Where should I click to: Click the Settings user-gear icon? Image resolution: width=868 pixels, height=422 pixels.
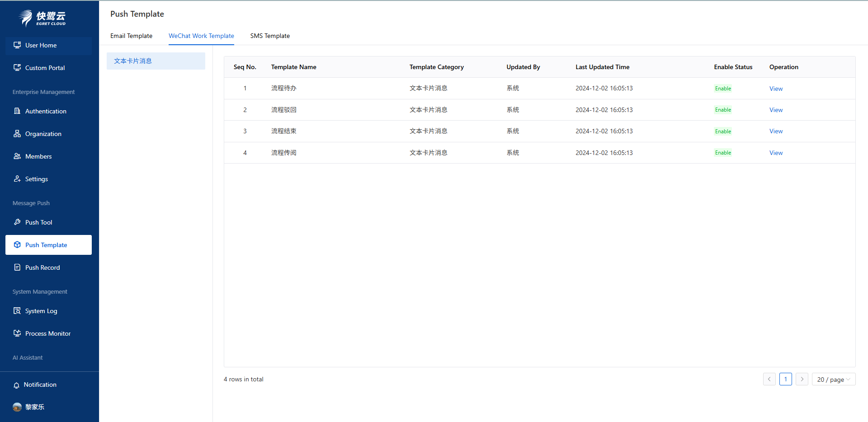[x=17, y=179]
